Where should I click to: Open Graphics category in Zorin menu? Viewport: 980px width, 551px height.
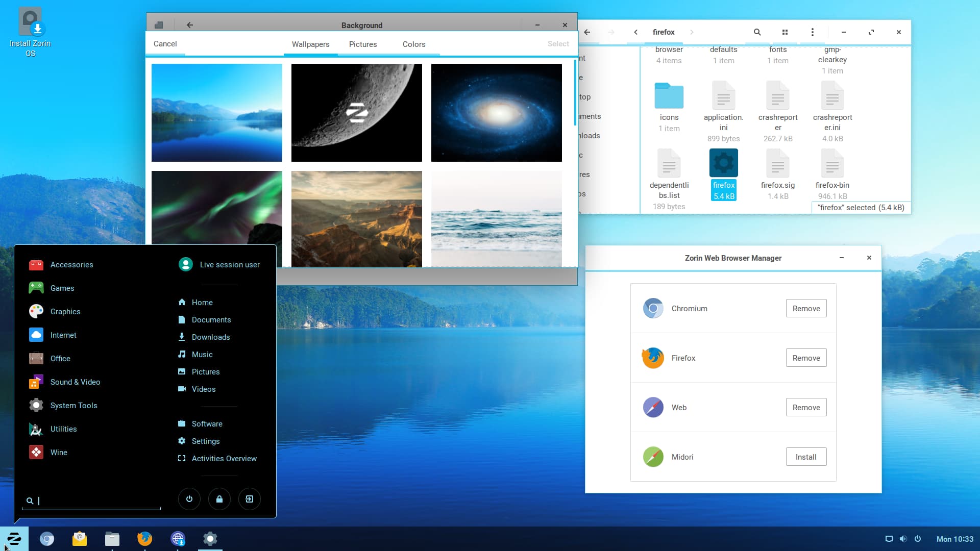coord(55,312)
